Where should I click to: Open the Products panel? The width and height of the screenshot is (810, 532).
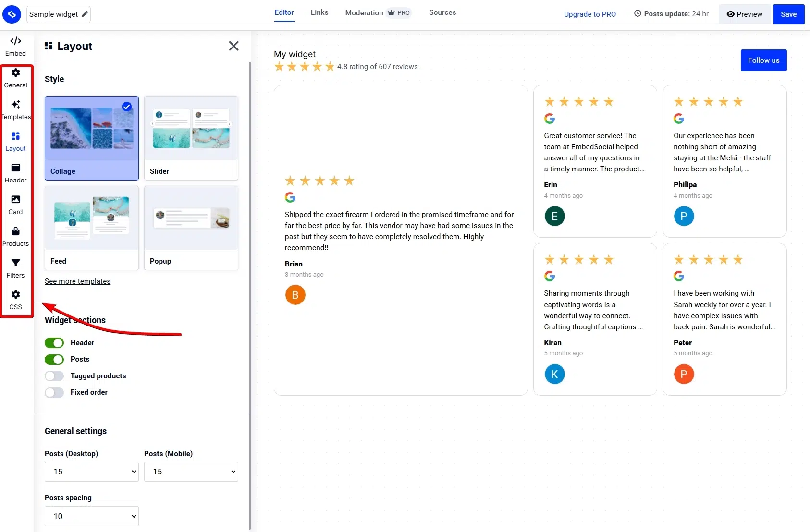(15, 236)
